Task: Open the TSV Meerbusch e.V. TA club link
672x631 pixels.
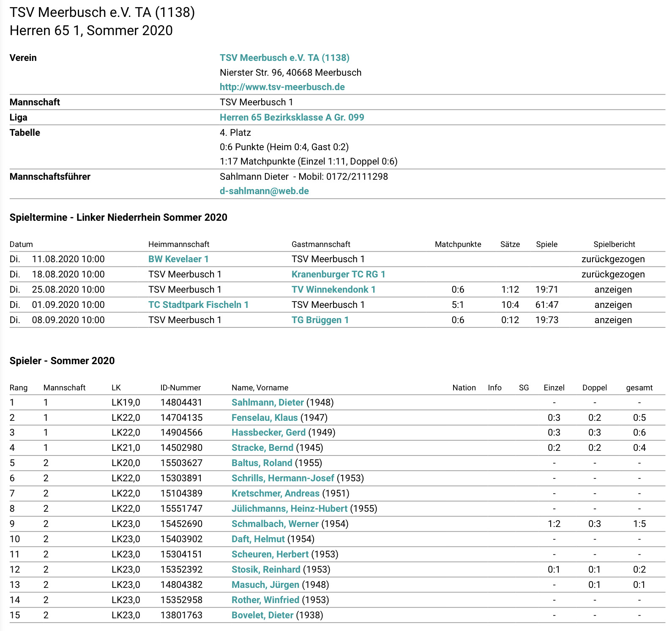Action: pos(284,58)
